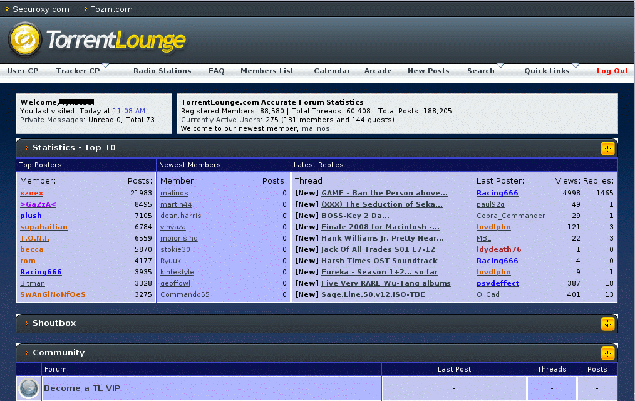
Task: Open the SwAnGiNoNfOeS member profile
Action: click(x=53, y=294)
